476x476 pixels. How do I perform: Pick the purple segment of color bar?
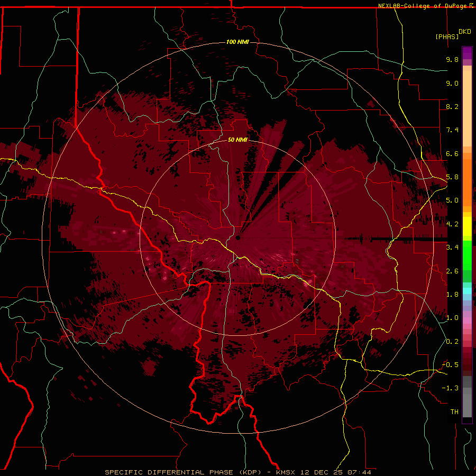(x=467, y=53)
